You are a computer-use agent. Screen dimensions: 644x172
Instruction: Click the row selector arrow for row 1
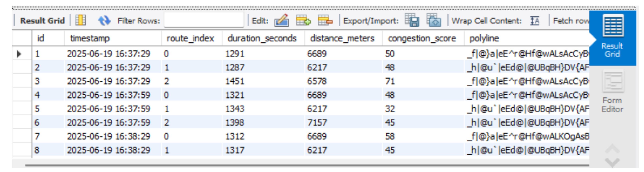click(19, 54)
